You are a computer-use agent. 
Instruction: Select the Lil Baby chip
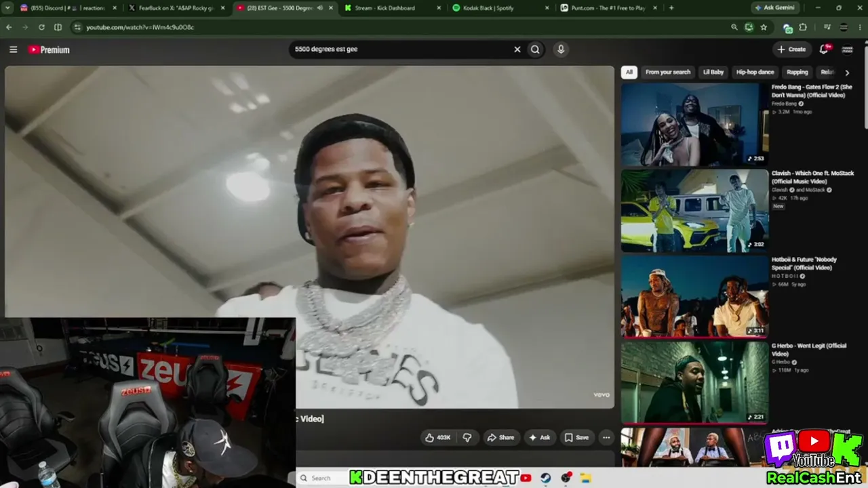click(713, 72)
